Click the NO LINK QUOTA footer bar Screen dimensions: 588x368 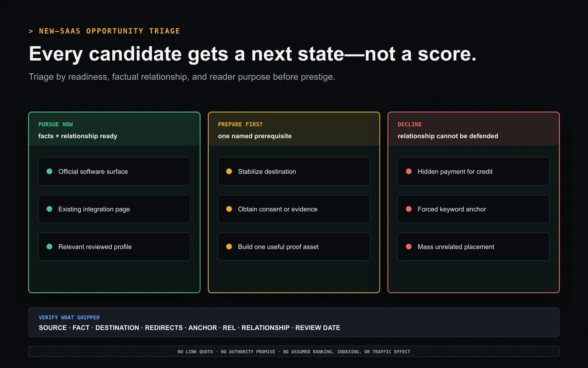click(294, 351)
